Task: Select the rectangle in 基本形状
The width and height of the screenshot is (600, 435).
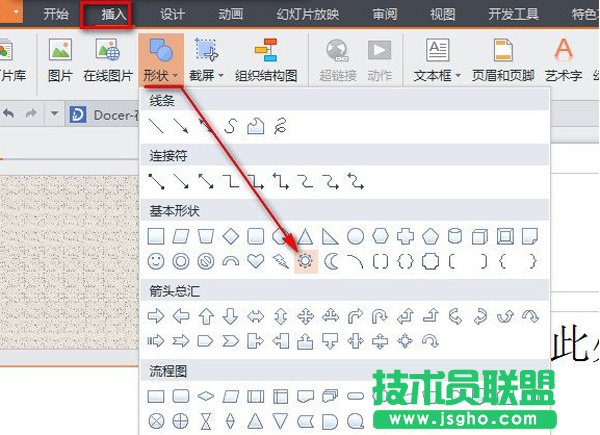Action: click(x=156, y=237)
